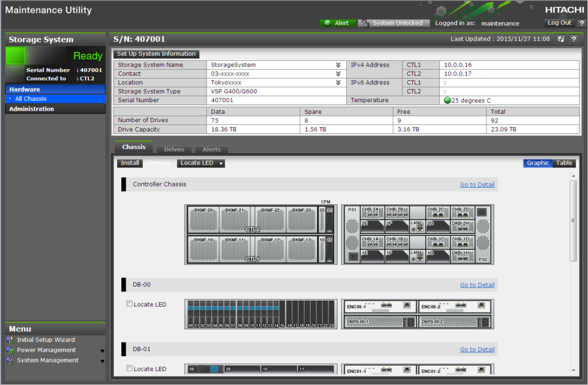Select the CHB-1A channel board
Screen dimensions: 588x385
pos(372,242)
